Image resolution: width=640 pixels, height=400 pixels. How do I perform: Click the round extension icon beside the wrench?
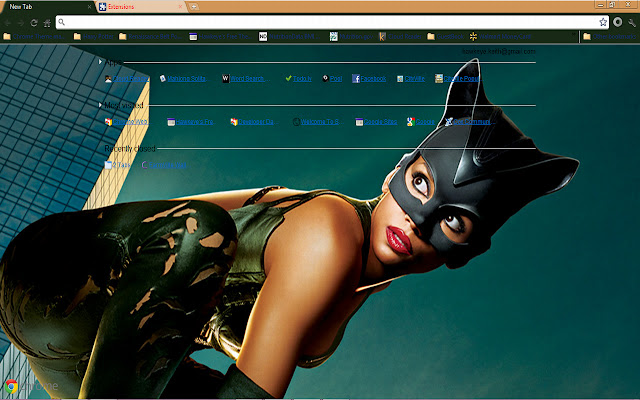pyautogui.click(x=618, y=22)
